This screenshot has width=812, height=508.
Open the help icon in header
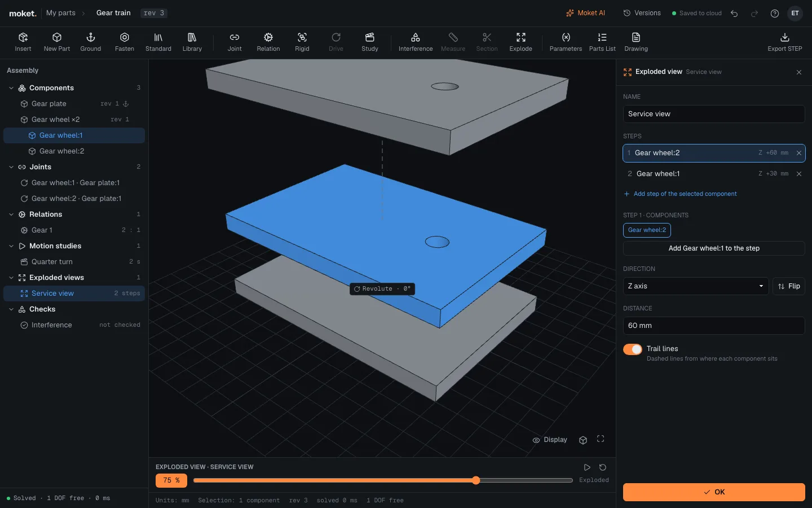point(775,13)
